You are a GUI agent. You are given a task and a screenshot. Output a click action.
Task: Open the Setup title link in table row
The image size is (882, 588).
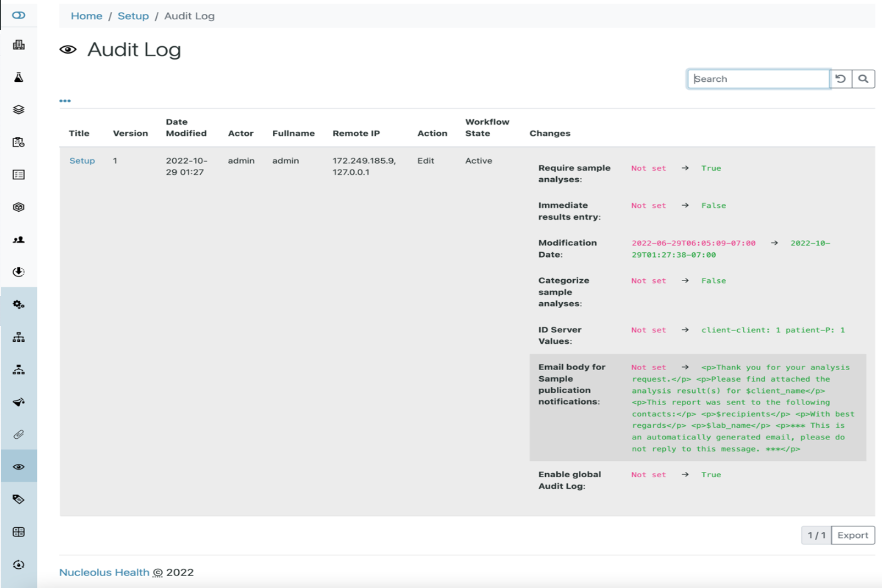(x=82, y=161)
